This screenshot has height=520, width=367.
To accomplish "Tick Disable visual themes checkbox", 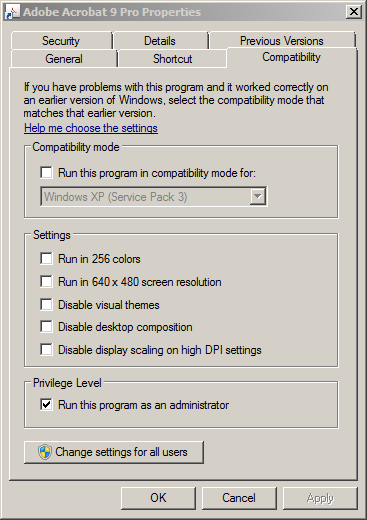I will click(x=46, y=305).
